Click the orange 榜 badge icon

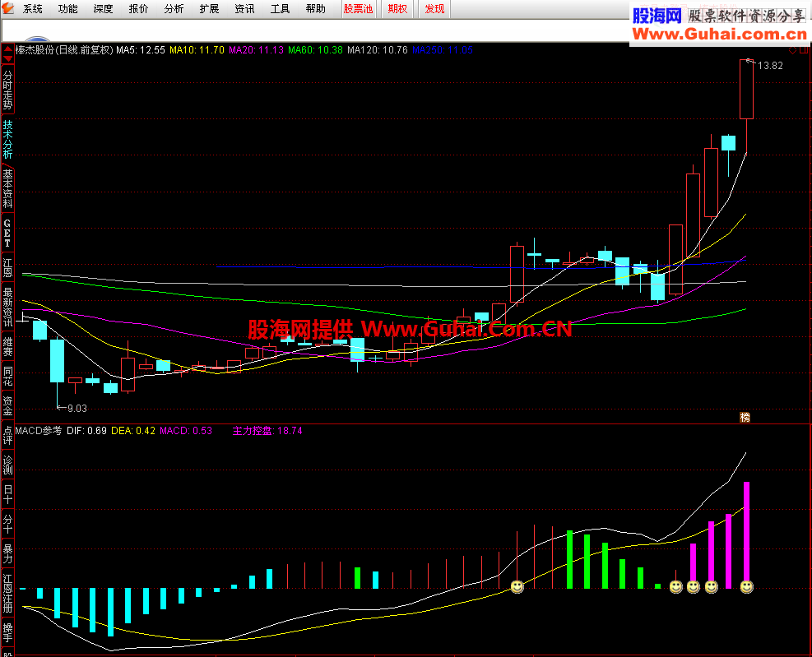(x=745, y=417)
